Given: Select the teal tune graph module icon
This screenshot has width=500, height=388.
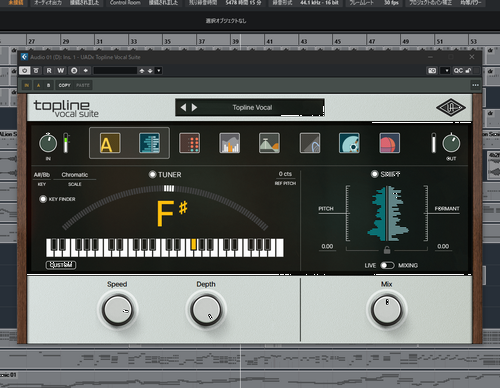Looking at the screenshot, I should tap(149, 143).
